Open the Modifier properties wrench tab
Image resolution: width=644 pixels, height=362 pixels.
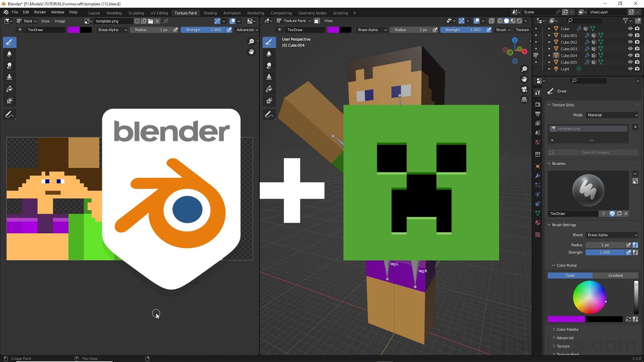point(538,175)
